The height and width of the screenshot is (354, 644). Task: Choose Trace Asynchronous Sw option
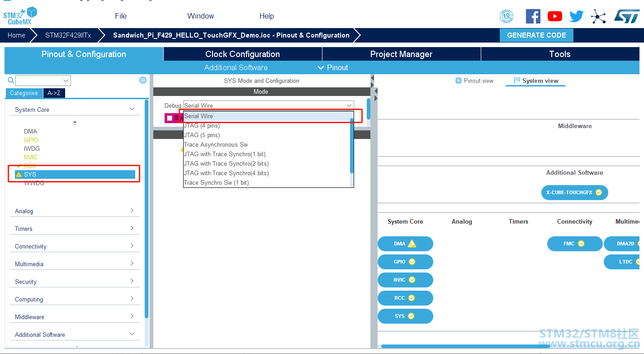(267, 144)
